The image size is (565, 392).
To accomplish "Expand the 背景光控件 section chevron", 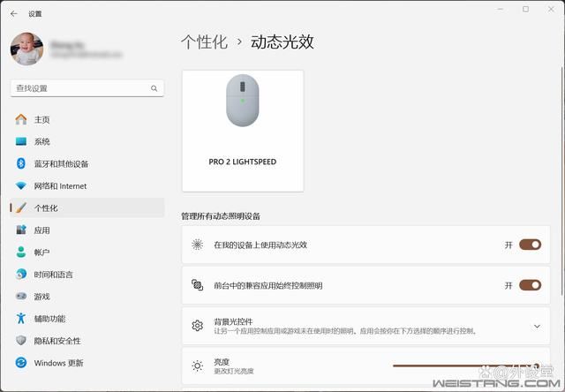I will coord(537,326).
